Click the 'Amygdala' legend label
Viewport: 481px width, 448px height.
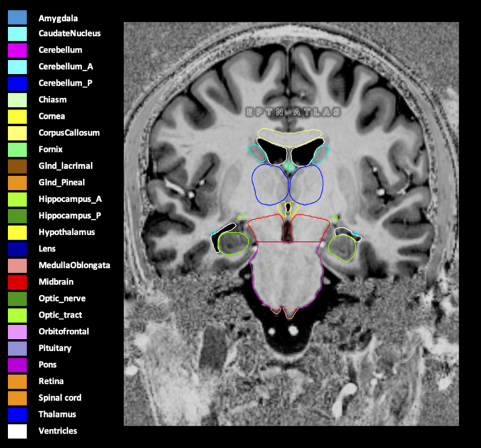point(58,18)
